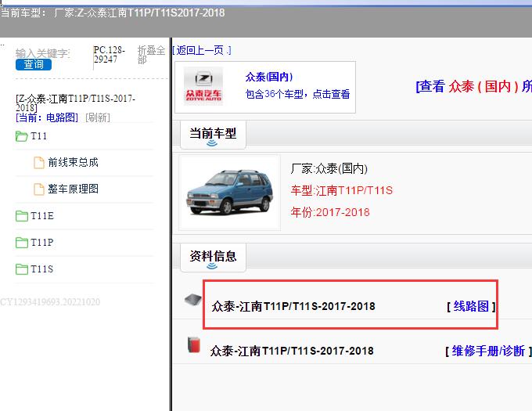Expand the T11P folder icon
This screenshot has width=532, height=411.
tap(22, 243)
